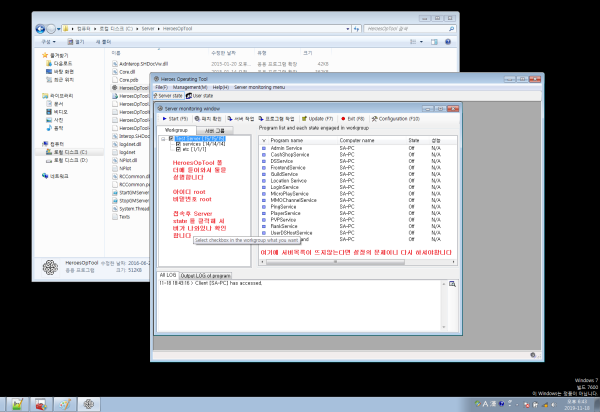
Task: Open the Management(M) menu
Action: click(x=190, y=87)
